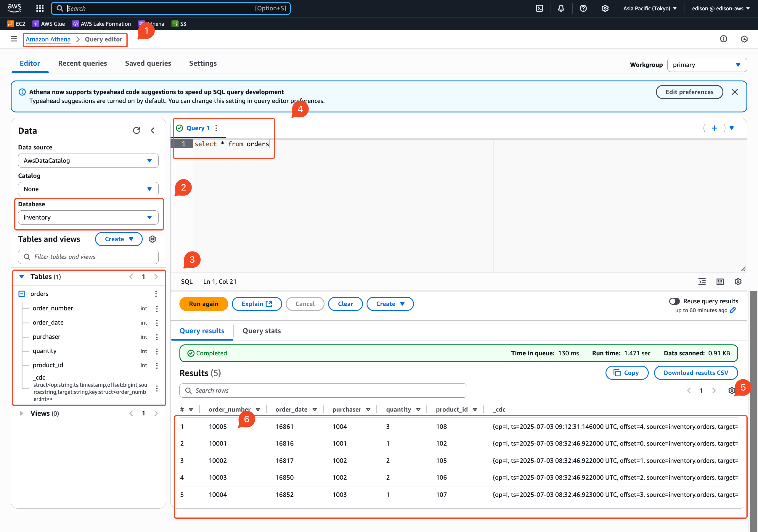Screen dimensions: 758x532
Task: Sort by order_number column header
Action: point(234,409)
